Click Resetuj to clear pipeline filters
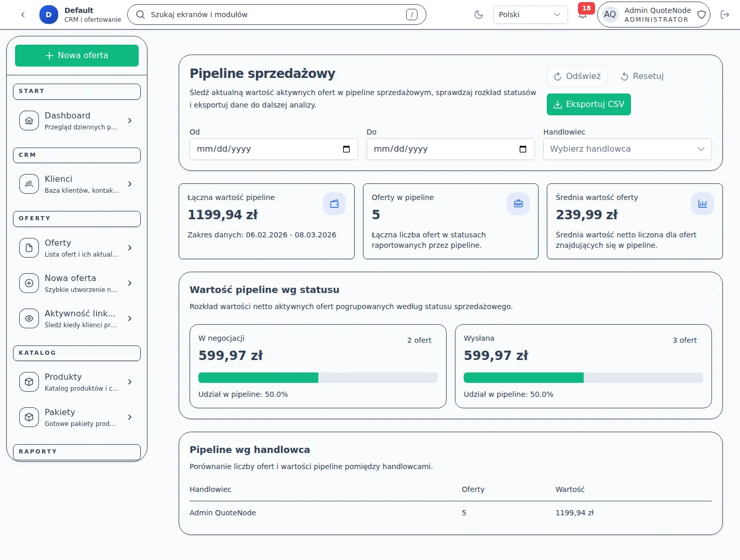 [642, 76]
